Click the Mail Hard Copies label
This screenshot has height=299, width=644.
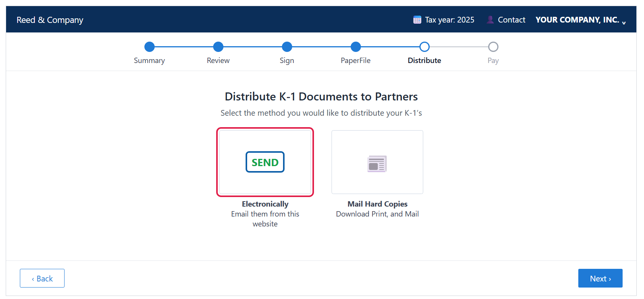pyautogui.click(x=377, y=204)
